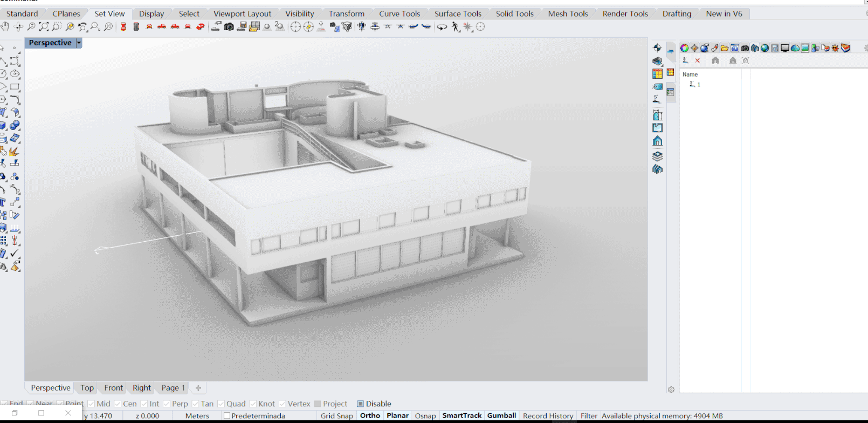Choose the Fillet curves tool in left sidebar
Viewport: 868px width, 423px height.
(x=15, y=100)
